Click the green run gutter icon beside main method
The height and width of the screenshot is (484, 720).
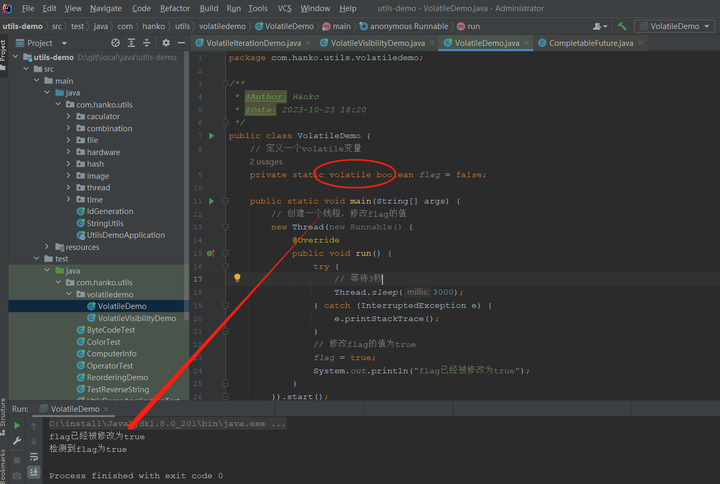[211, 201]
